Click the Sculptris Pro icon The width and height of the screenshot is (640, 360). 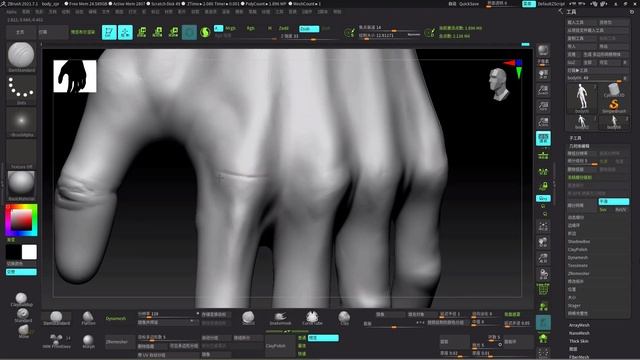coord(205,32)
